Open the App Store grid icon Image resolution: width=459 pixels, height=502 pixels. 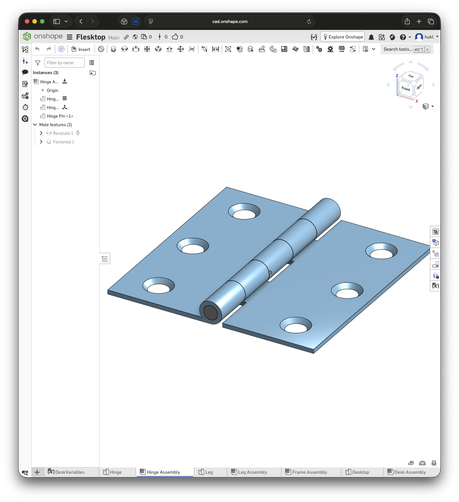[x=382, y=37]
